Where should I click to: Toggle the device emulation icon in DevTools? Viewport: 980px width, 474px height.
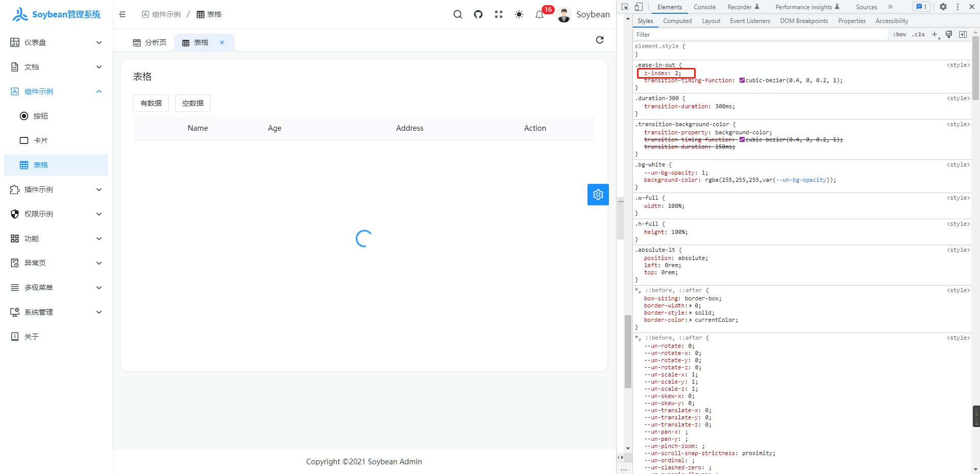tap(639, 7)
